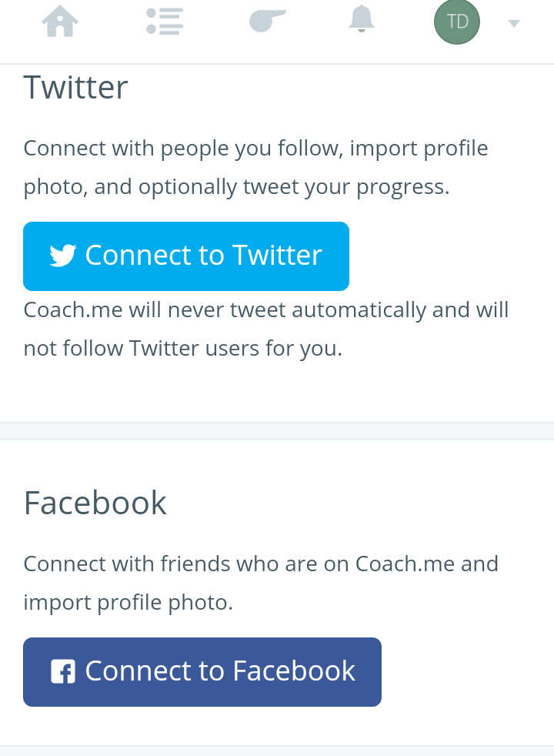This screenshot has width=554, height=756.
Task: Click the "Connect with people you follow" description
Action: click(x=255, y=148)
